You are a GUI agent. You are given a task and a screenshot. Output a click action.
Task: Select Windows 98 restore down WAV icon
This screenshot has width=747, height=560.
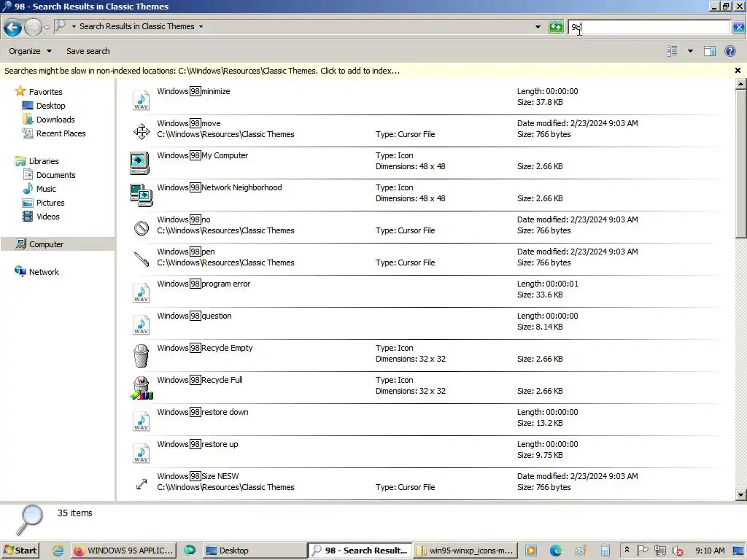(x=141, y=421)
